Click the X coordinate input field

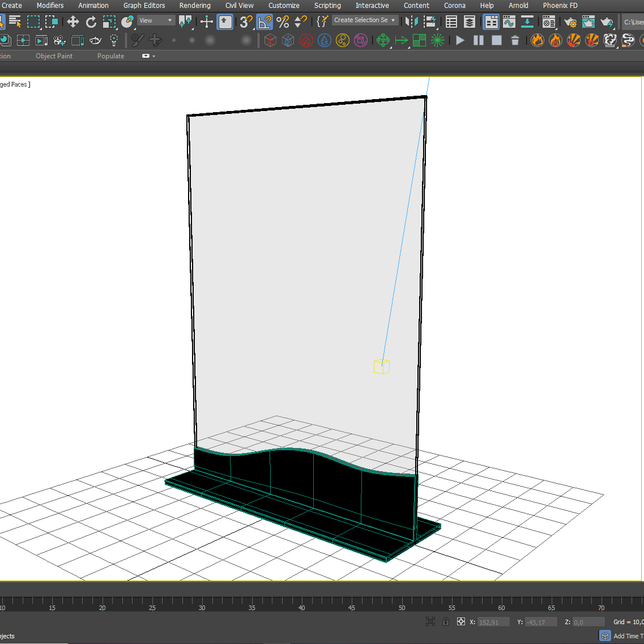pos(493,622)
